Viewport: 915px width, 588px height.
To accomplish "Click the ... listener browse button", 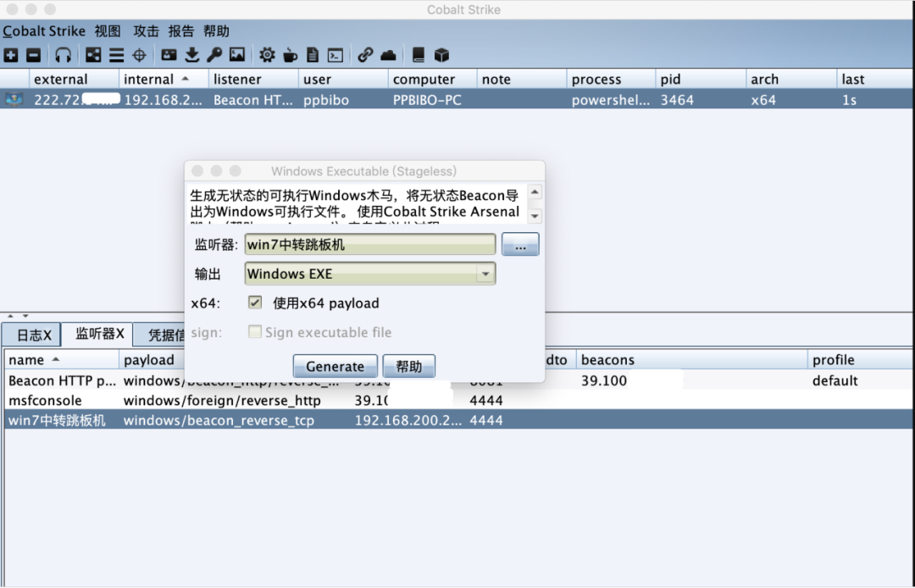I will coord(520,244).
